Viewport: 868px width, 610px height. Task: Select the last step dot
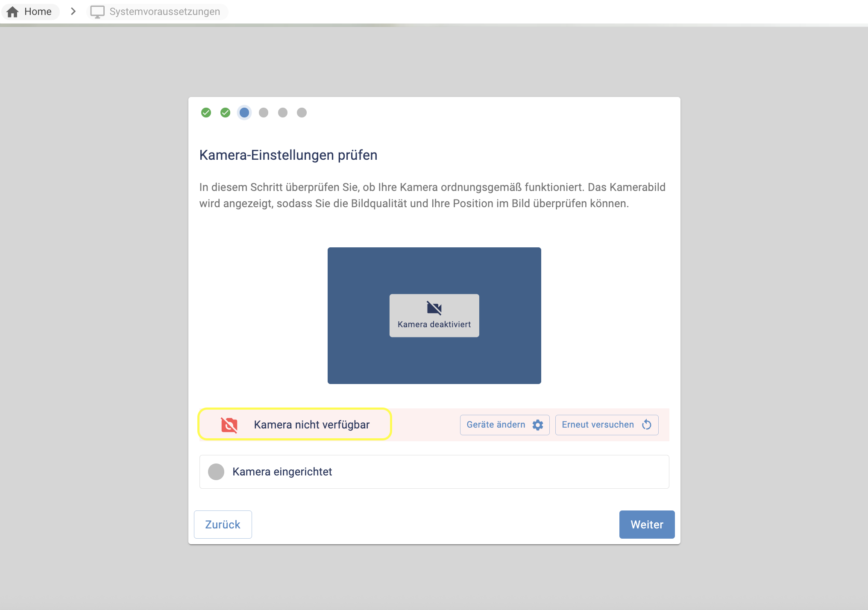pos(302,112)
